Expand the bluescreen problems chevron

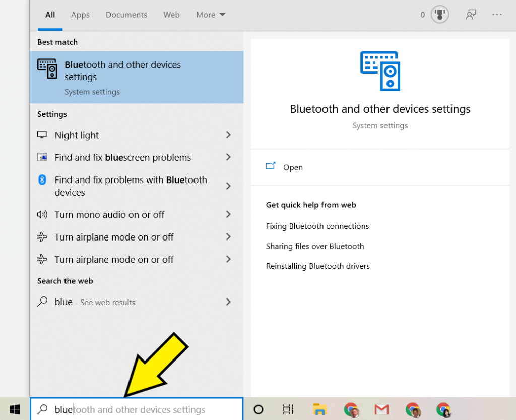click(228, 157)
